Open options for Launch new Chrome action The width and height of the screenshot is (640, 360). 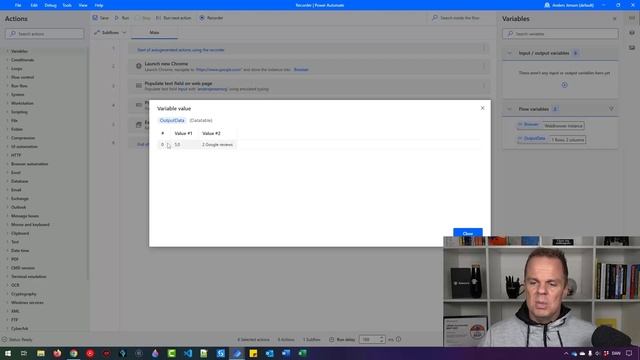484,66
